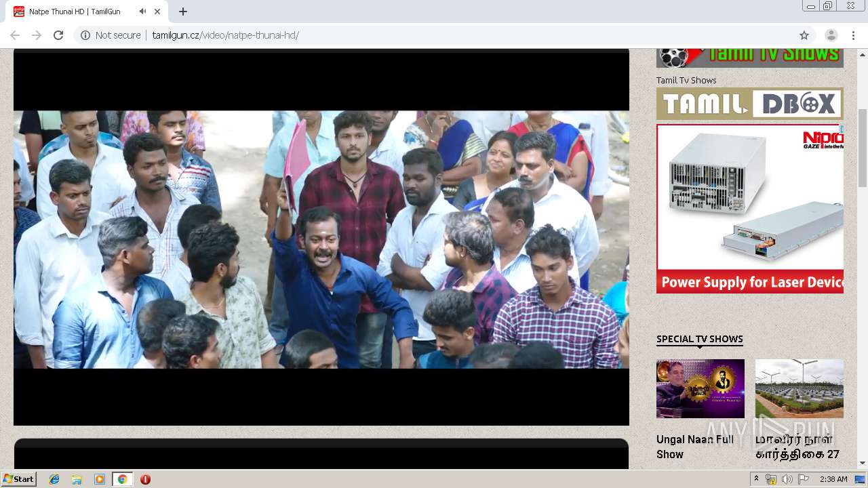The height and width of the screenshot is (488, 868).
Task: Open the Chrome three-dot menu
Action: coord(853,35)
